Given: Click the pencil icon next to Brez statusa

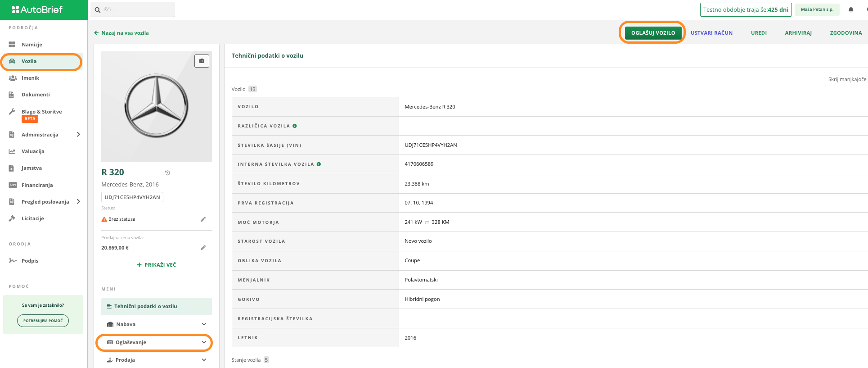Looking at the screenshot, I should [x=203, y=219].
